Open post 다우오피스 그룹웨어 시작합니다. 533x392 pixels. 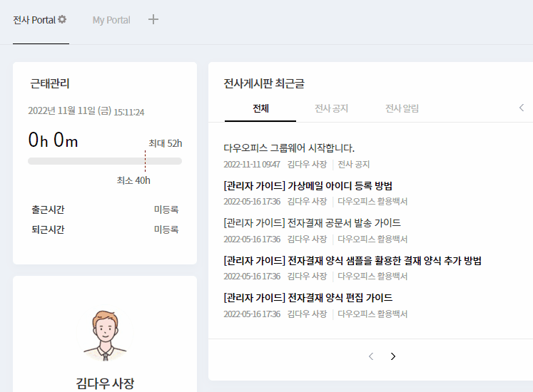click(289, 148)
